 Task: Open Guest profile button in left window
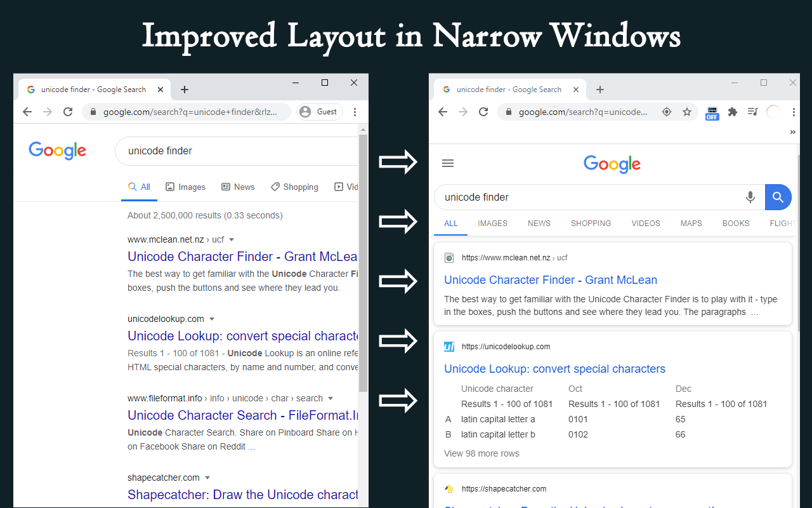pyautogui.click(x=320, y=112)
